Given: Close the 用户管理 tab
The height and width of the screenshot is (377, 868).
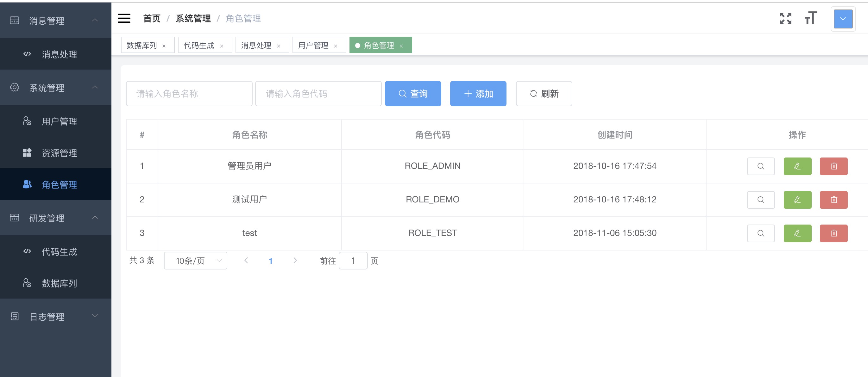Looking at the screenshot, I should (336, 46).
